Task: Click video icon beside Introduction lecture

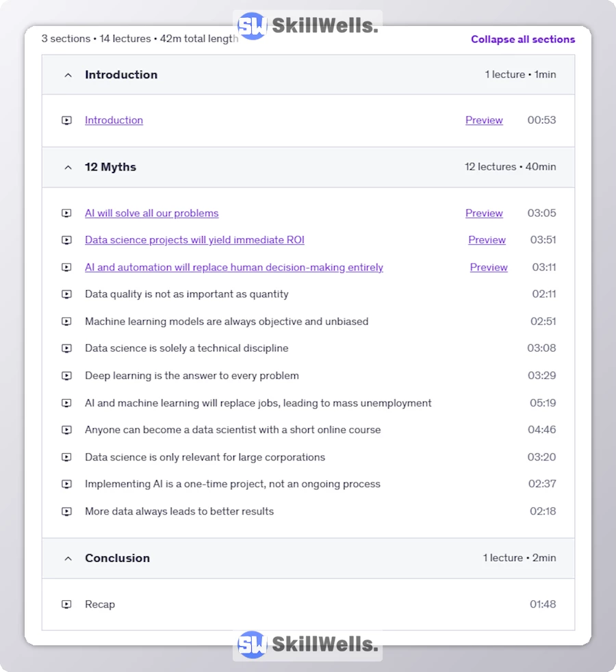Action: click(x=66, y=120)
